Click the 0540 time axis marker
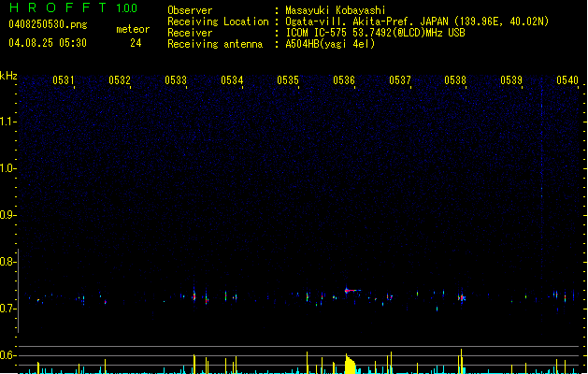This screenshot has width=588, height=374. (567, 80)
